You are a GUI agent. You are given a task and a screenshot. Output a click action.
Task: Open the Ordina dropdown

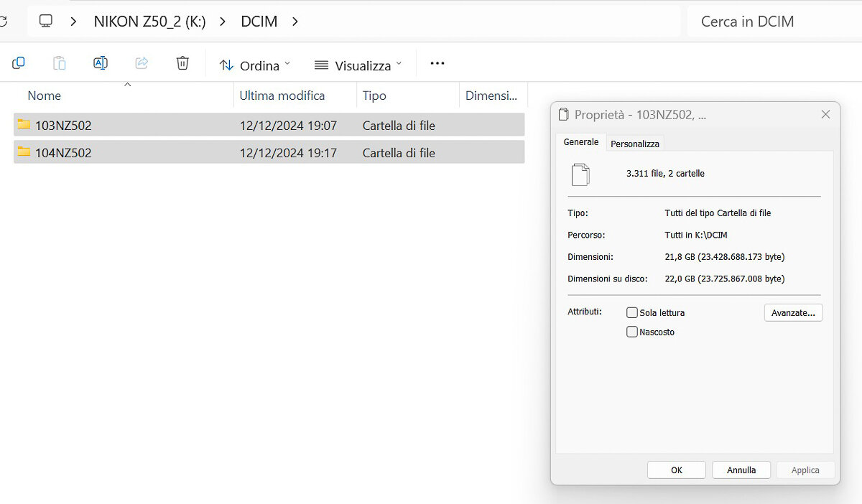tap(255, 65)
